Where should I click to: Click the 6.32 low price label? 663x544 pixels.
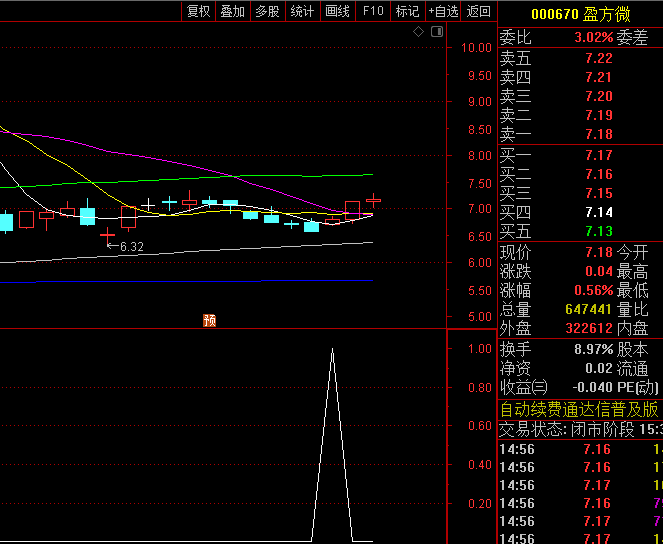(131, 246)
